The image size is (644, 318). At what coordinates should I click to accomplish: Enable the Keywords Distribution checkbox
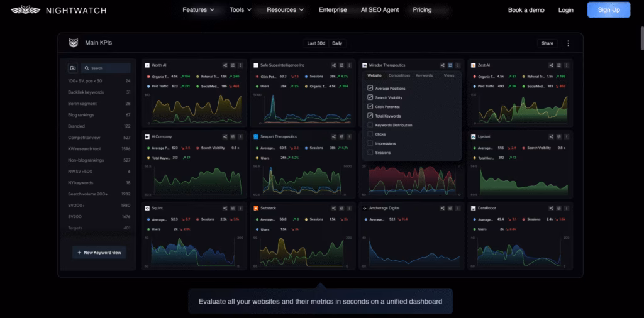point(370,125)
